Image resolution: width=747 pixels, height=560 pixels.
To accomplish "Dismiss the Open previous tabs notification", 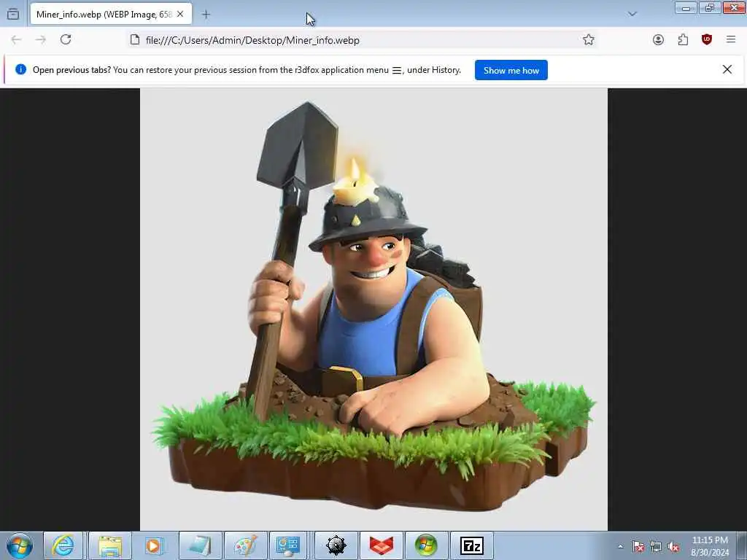I will point(727,69).
